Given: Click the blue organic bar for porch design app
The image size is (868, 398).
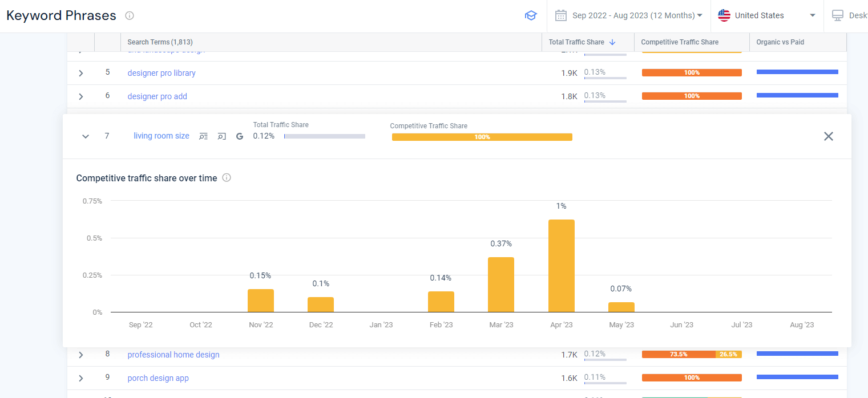Looking at the screenshot, I should click(x=797, y=377).
